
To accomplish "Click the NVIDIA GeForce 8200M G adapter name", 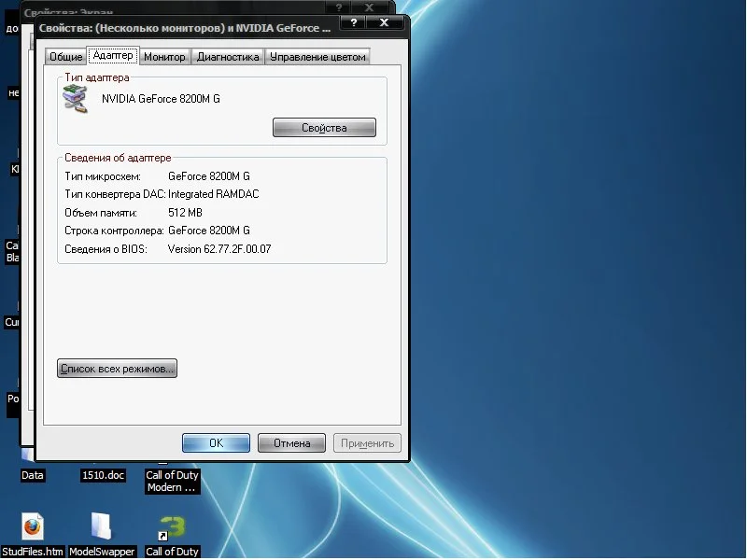I will tap(161, 99).
